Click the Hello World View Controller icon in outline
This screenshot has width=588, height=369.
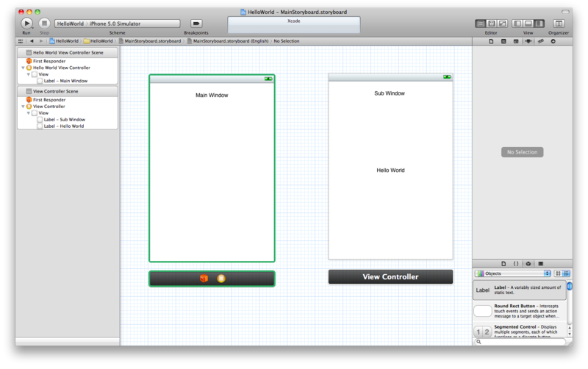point(29,68)
